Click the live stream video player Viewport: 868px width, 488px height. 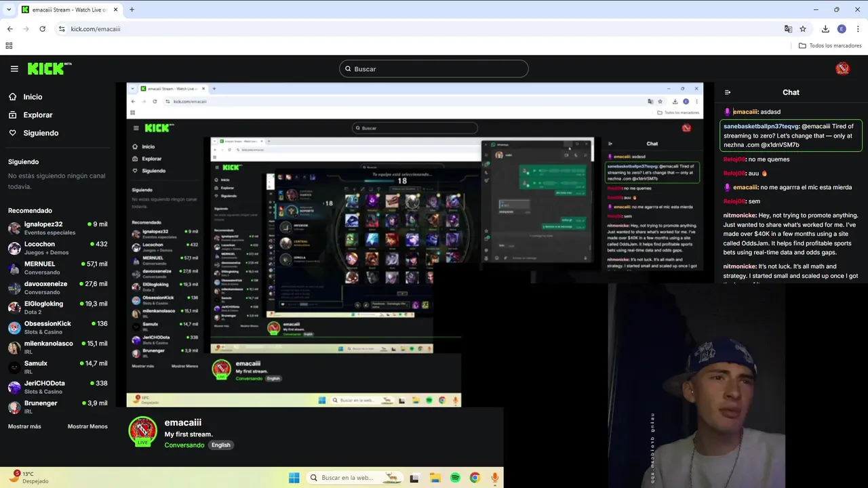[x=415, y=245]
